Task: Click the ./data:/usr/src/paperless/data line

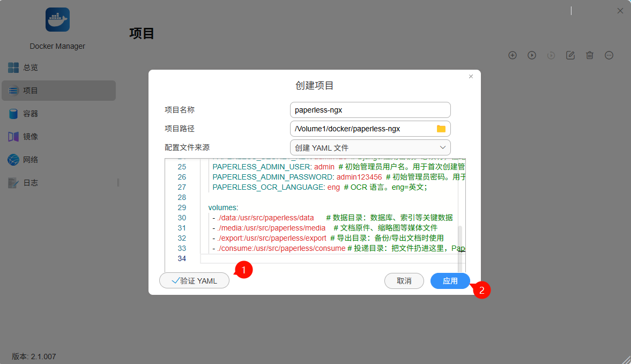Action: (x=332, y=218)
